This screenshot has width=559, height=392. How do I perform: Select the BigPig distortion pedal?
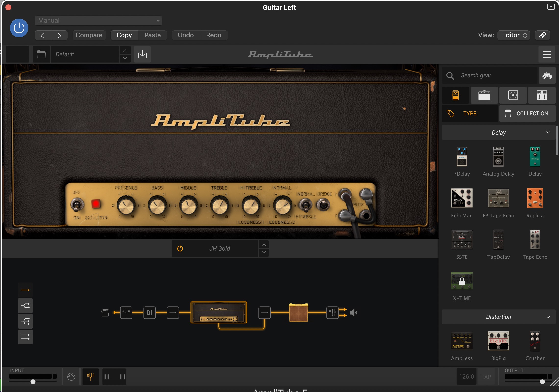coord(498,341)
